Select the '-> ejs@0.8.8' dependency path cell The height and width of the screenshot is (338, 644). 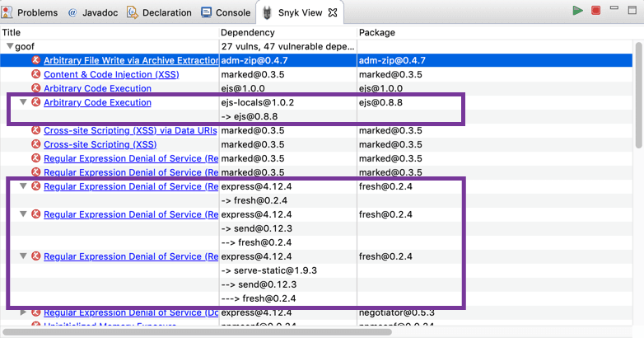(288, 116)
